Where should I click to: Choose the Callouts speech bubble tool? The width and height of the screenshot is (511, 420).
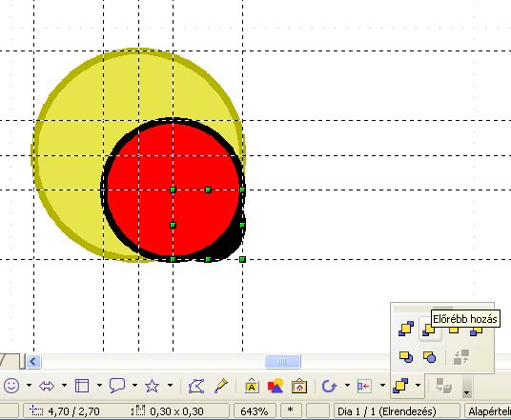pos(117,386)
